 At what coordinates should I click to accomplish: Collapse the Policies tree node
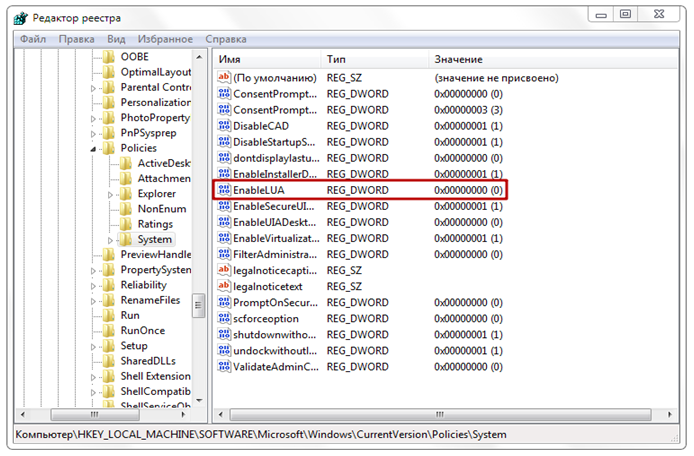click(94, 148)
